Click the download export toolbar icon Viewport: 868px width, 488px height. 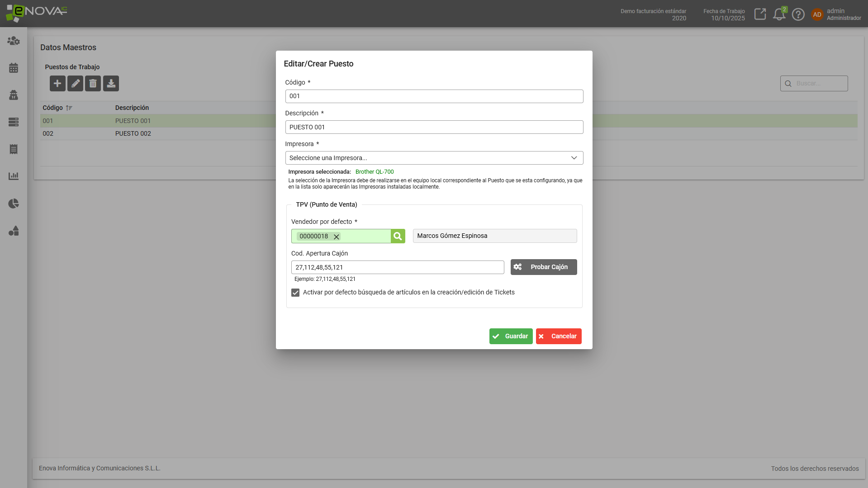111,84
